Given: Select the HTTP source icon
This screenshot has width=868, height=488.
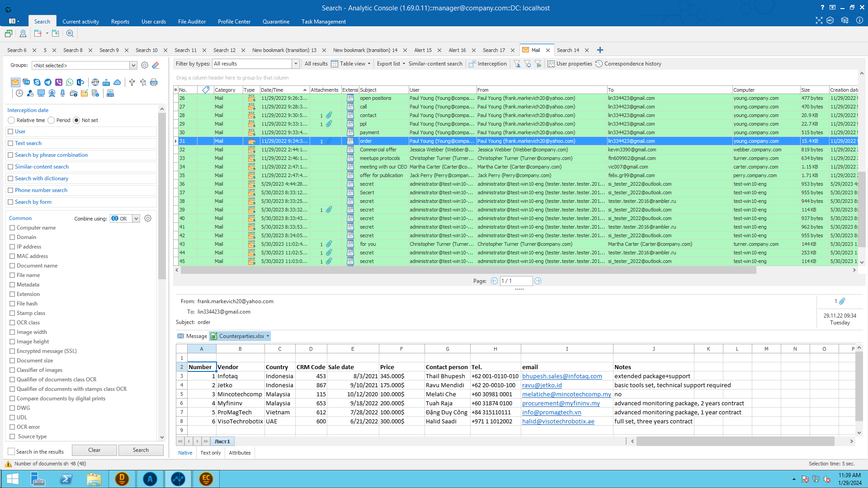Looking at the screenshot, I should (x=95, y=82).
